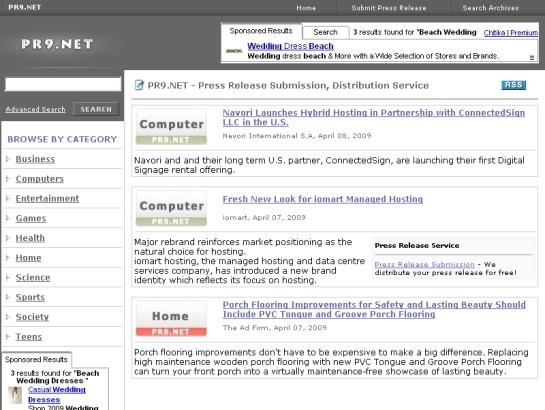Click the iomart, April 07, 2009 byline

[x=264, y=218]
